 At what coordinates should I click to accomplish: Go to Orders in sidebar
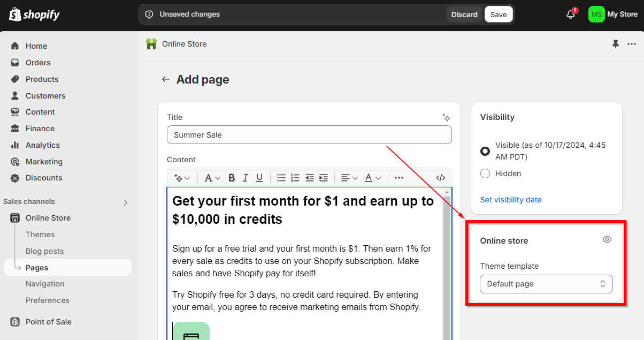[x=38, y=63]
